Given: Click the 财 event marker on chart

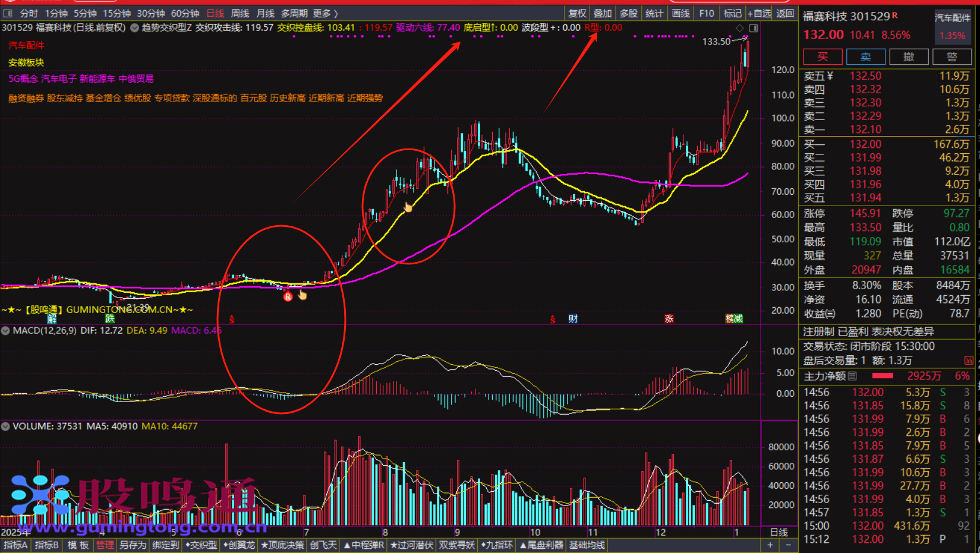Looking at the screenshot, I should [573, 319].
